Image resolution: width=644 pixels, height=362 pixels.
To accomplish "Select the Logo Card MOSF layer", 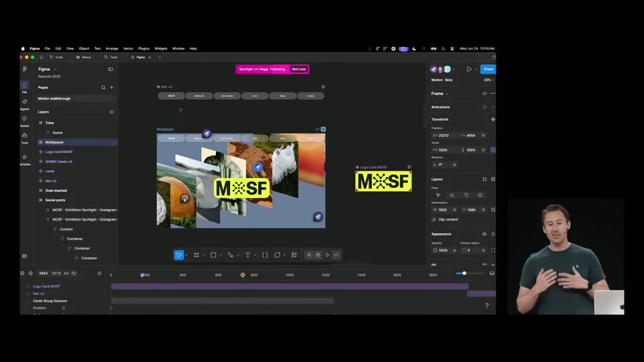I will 77,152.
